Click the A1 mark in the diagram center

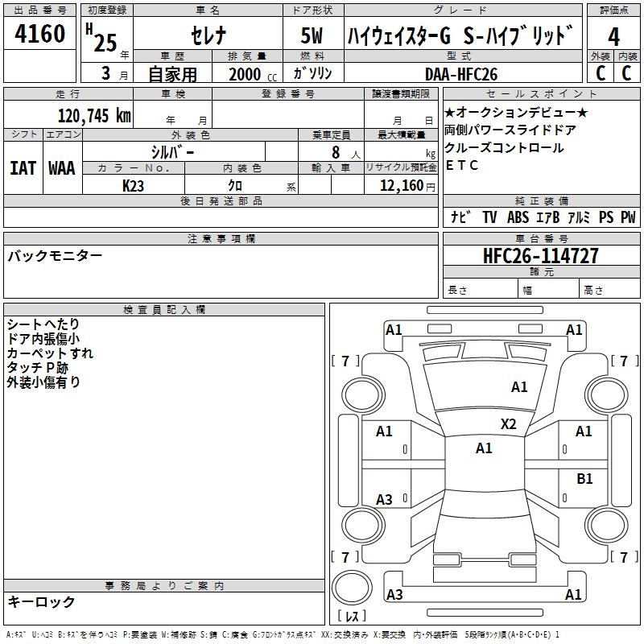click(484, 448)
